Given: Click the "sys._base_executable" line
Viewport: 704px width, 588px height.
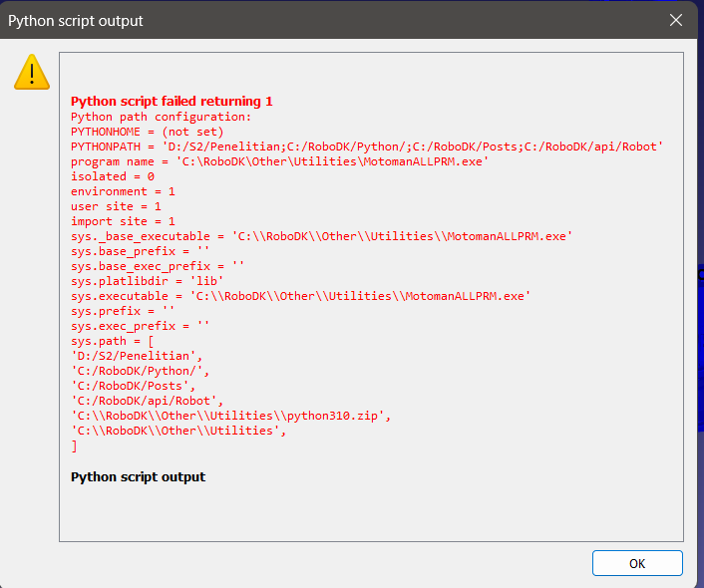Looking at the screenshot, I should click(321, 236).
